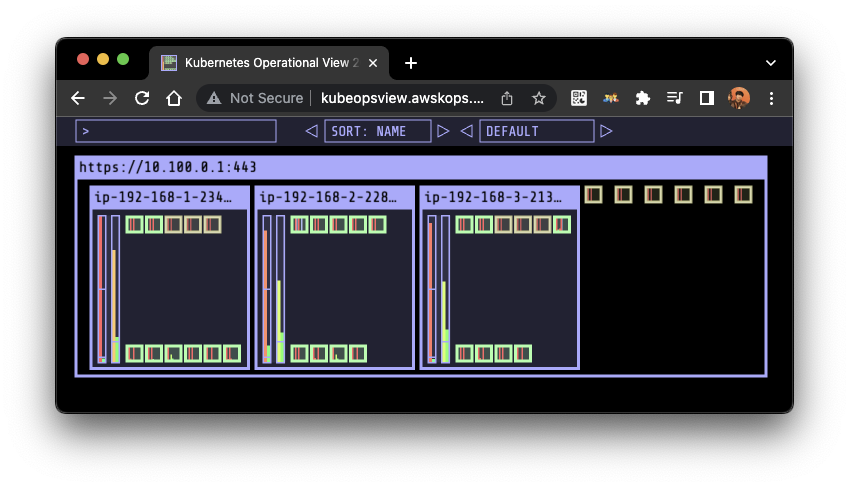This screenshot has width=849, height=487.
Task: Open the Chrome three-dot menu
Action: click(x=771, y=98)
